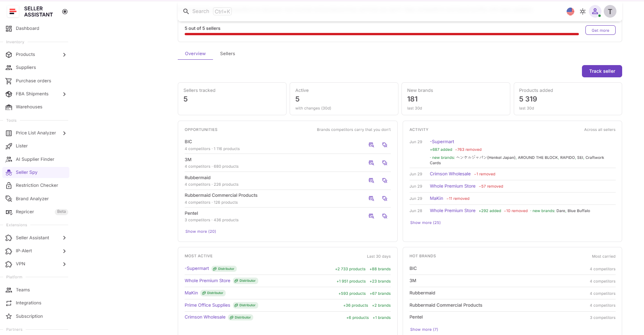Open MaKin link in Activity
Viewport: 644px width, 335px height.
pyautogui.click(x=436, y=198)
